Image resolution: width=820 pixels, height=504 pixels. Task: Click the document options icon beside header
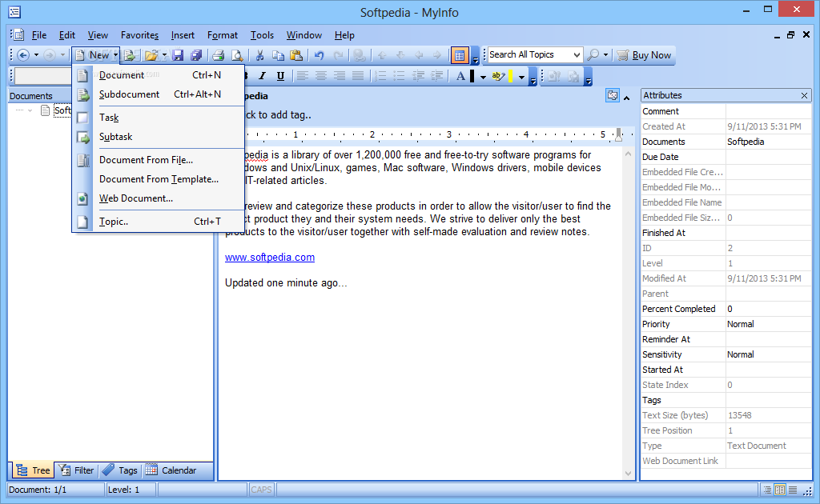pyautogui.click(x=613, y=95)
